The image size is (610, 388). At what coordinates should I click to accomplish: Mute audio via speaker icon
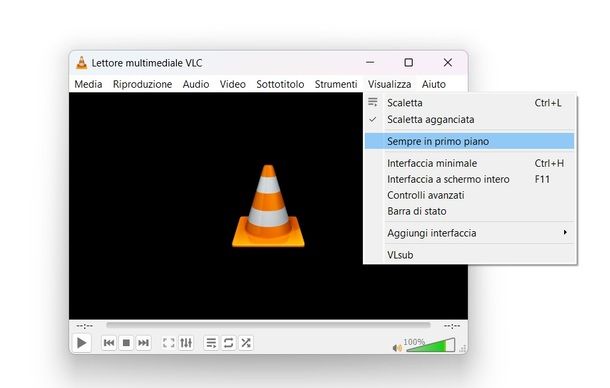397,348
